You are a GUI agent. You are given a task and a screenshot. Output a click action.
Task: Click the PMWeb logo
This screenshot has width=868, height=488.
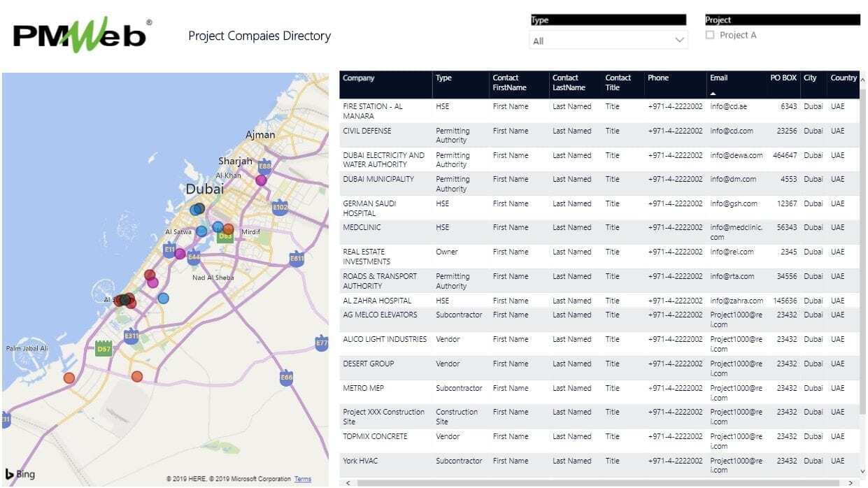[82, 35]
